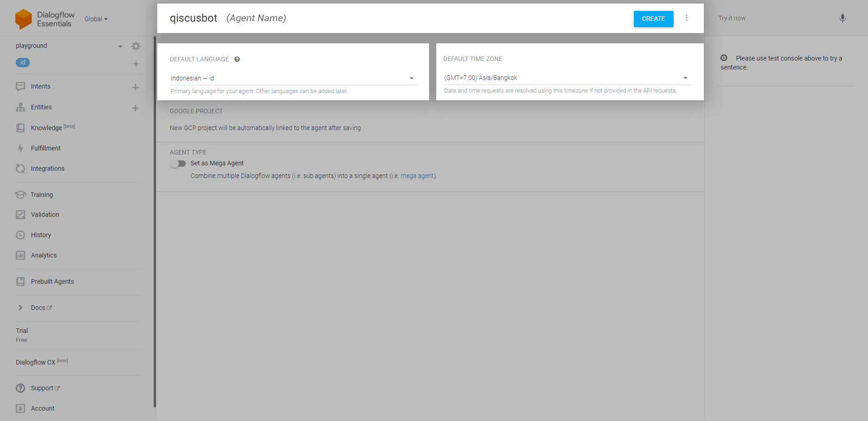Click the Validation checkbox icon in sidebar
Viewport: 868px width, 421px height.
click(21, 214)
